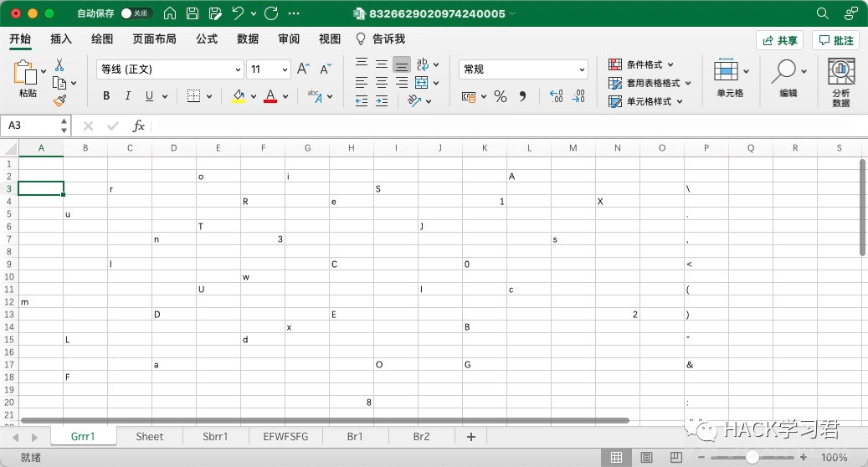Copy selection with copy icon
This screenshot has height=467, width=868.
point(59,83)
